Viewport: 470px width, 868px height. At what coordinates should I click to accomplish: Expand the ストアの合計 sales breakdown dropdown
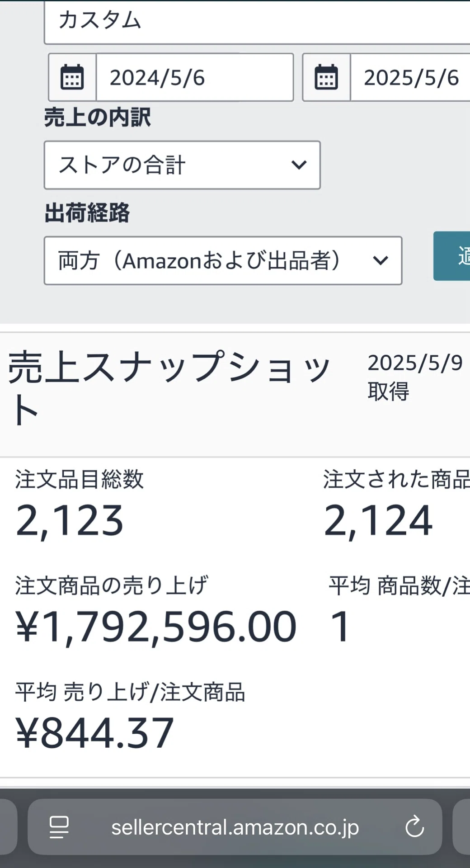(x=182, y=165)
